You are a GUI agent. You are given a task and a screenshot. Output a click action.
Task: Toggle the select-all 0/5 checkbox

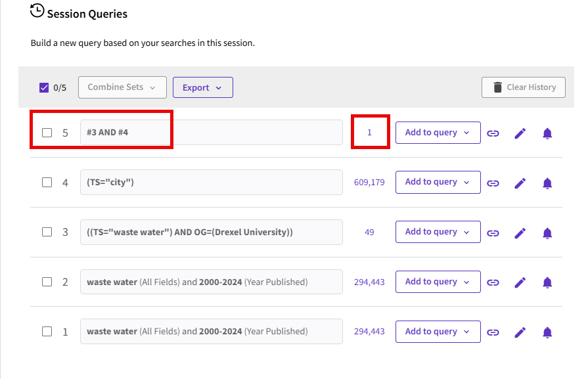click(44, 87)
